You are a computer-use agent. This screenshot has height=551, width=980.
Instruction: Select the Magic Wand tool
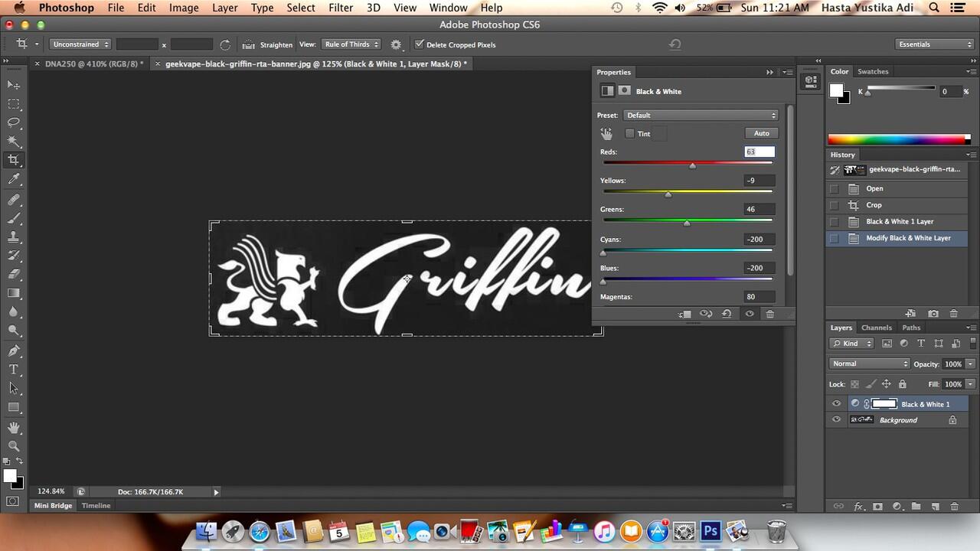point(14,142)
